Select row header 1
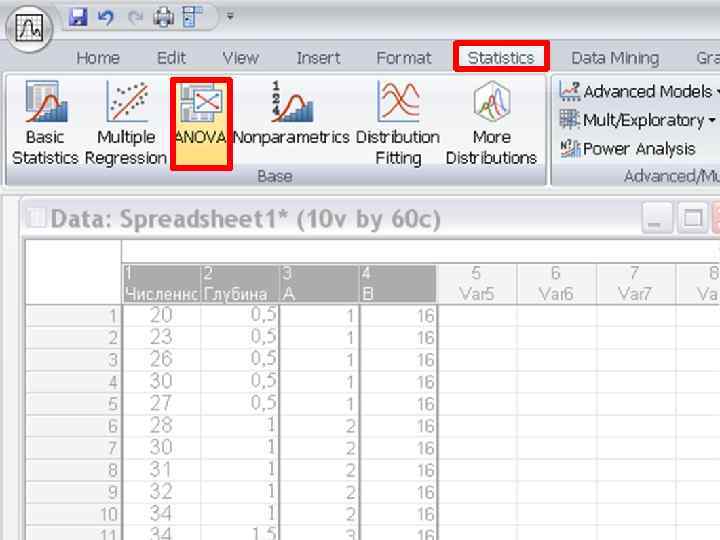Screen dimensions: 720x540 [73, 315]
